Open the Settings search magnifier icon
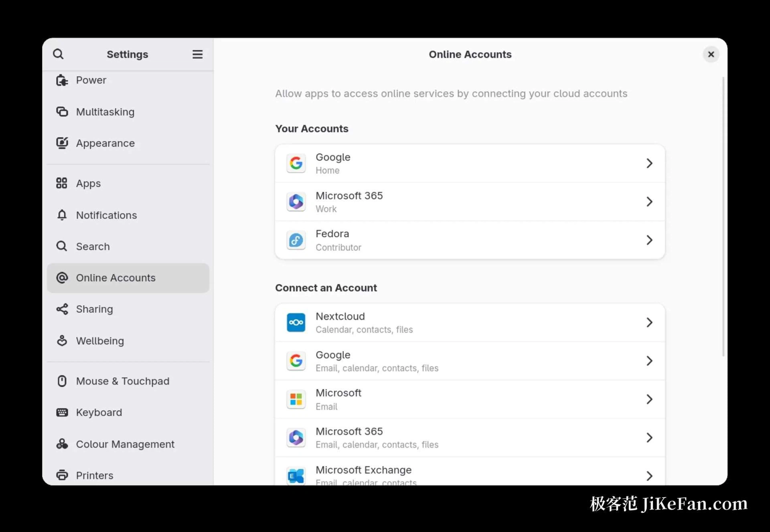This screenshot has width=770, height=532. (58, 54)
